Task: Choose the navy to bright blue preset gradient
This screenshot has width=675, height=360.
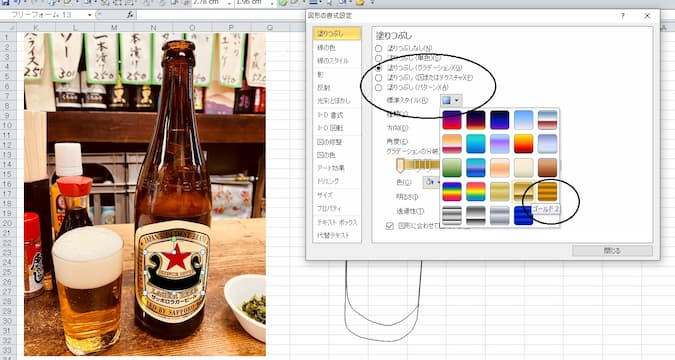Action: [x=499, y=120]
